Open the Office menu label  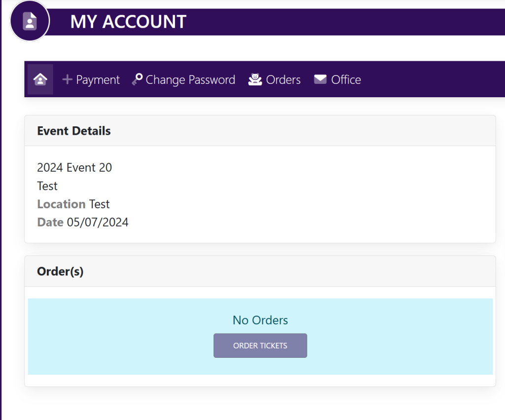[346, 80]
